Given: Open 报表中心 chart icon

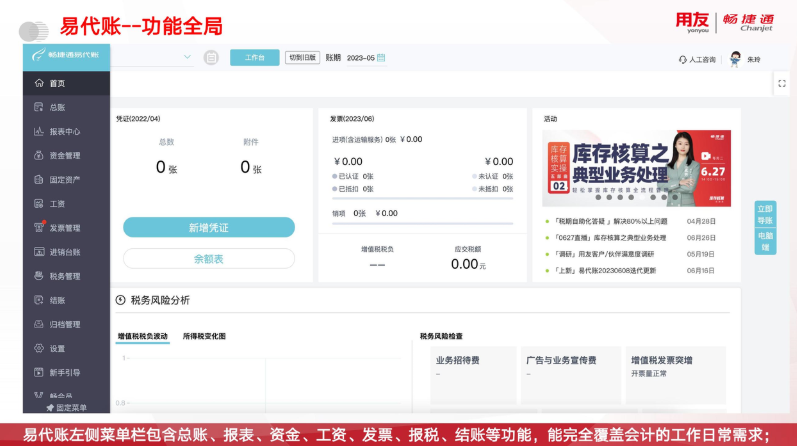Looking at the screenshot, I should (39, 131).
